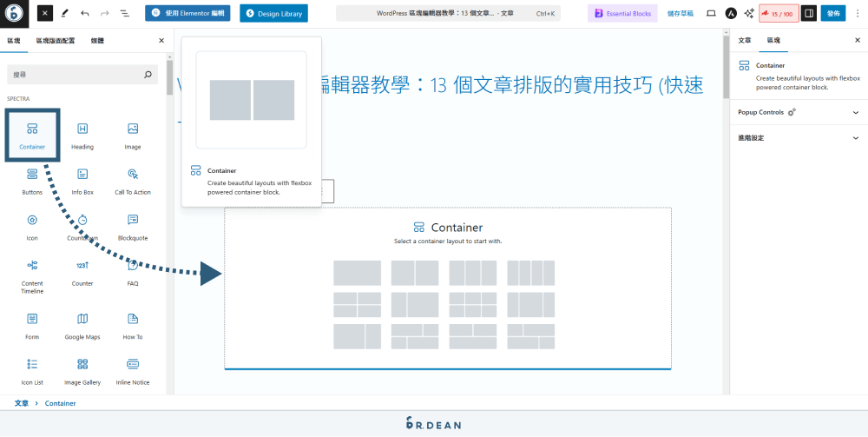Add the Counter block

click(x=82, y=273)
